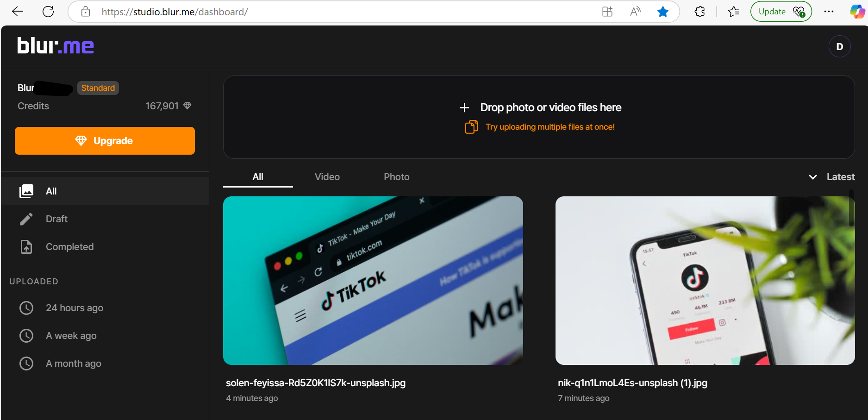Activate the Read aloud icon
Screen dimensions: 868x420
[x=635, y=12]
